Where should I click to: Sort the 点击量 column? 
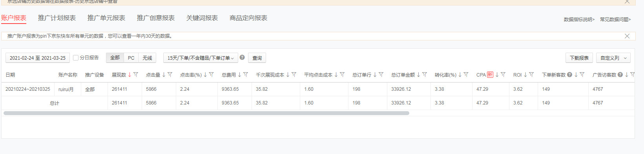click(164, 75)
